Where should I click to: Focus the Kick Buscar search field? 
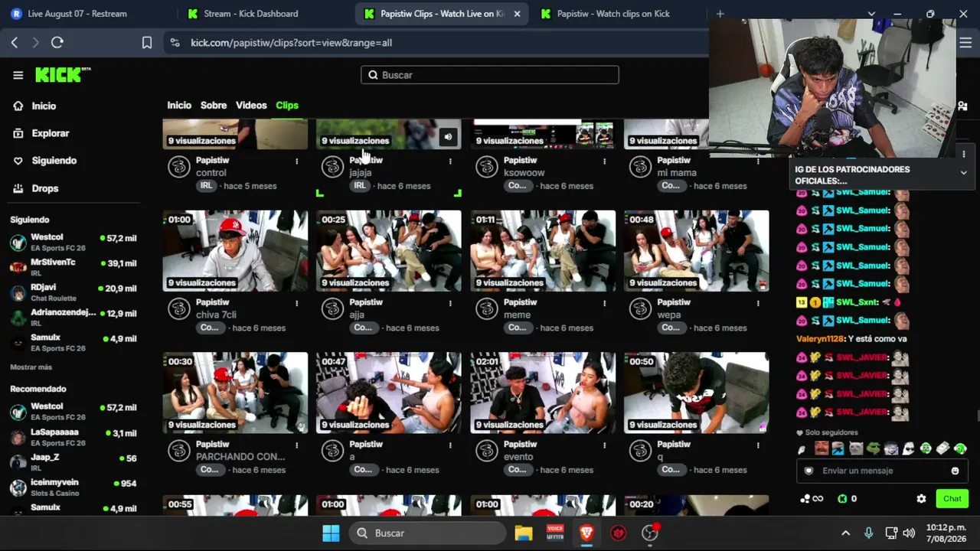(x=490, y=75)
